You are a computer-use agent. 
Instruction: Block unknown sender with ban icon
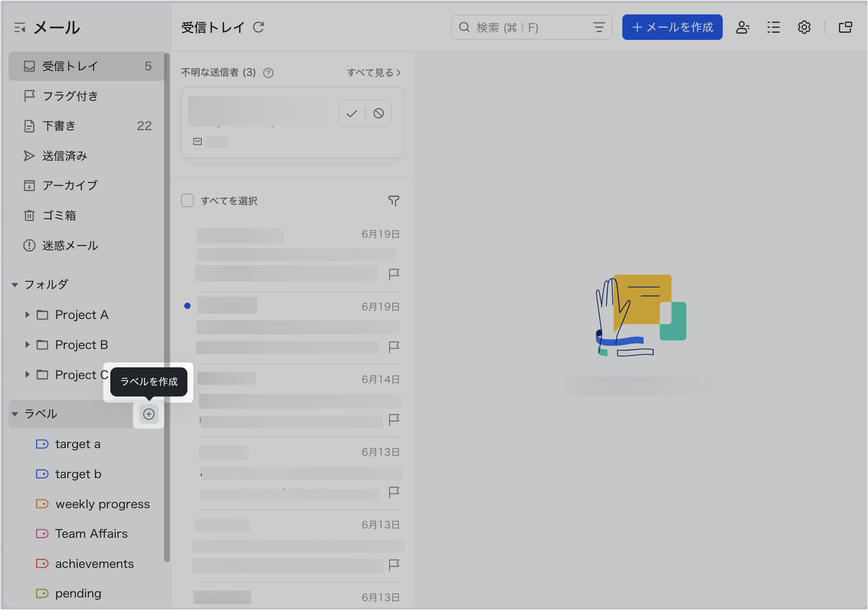[379, 113]
